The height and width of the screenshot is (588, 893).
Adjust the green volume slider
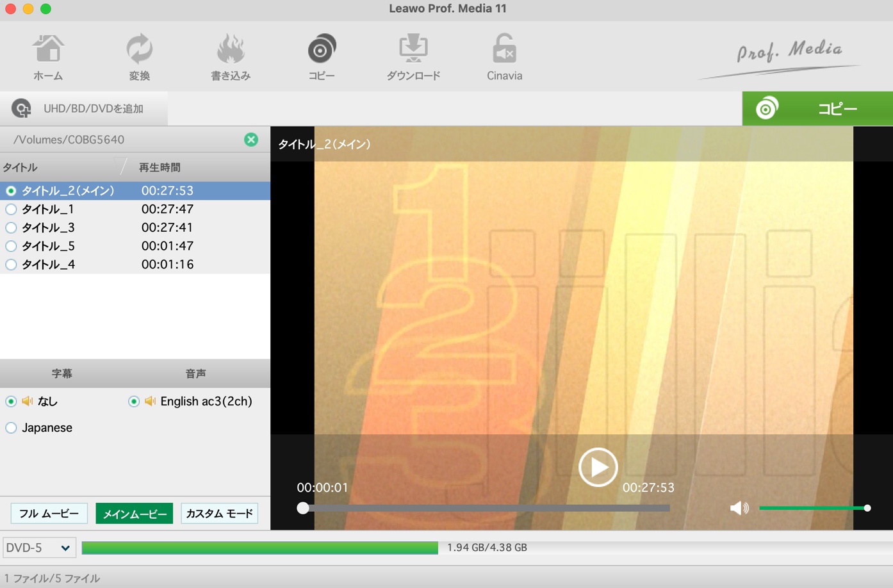click(814, 508)
